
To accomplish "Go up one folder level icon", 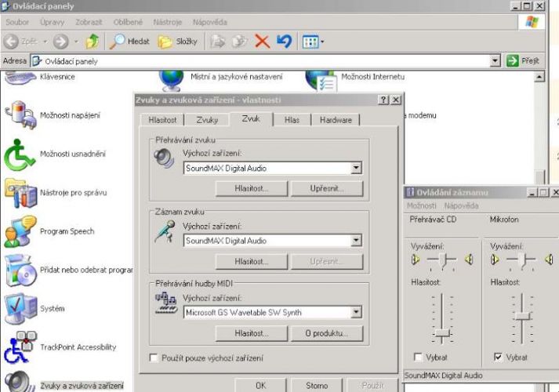I will coord(93,42).
